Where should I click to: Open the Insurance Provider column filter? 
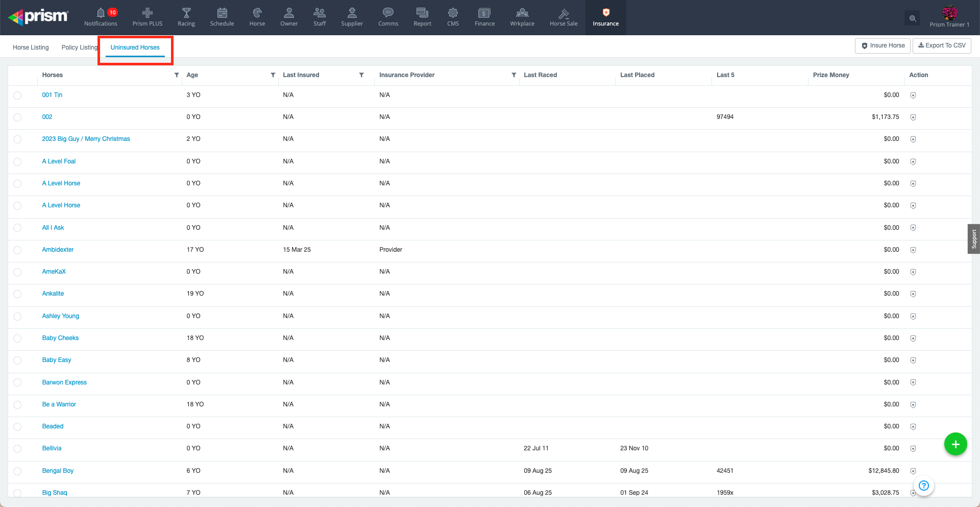click(514, 75)
